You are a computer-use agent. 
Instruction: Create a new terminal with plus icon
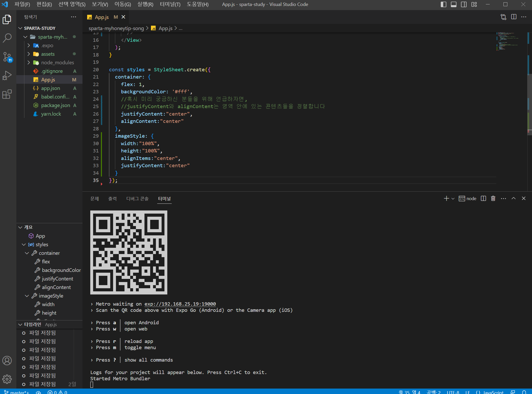click(446, 199)
